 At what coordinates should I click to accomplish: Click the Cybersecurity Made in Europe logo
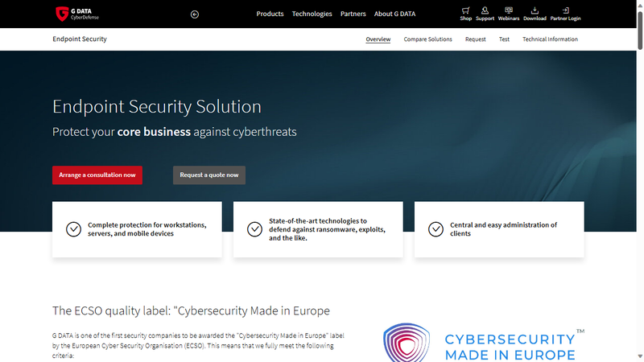click(x=484, y=343)
